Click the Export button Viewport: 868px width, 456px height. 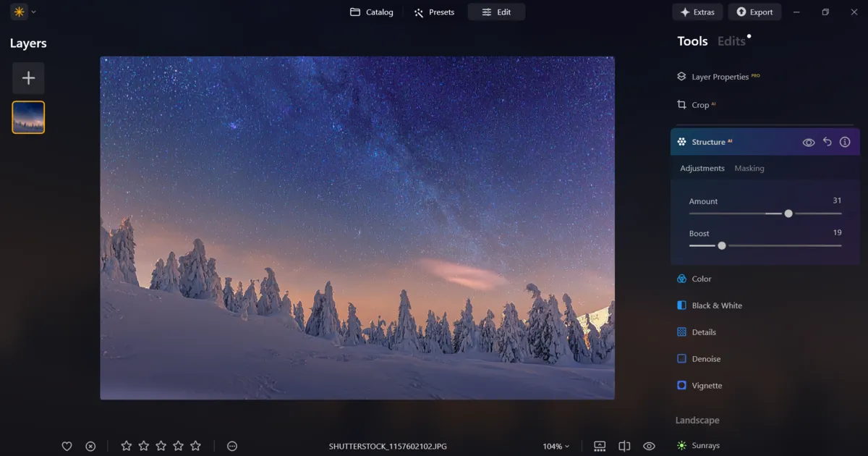pyautogui.click(x=754, y=12)
